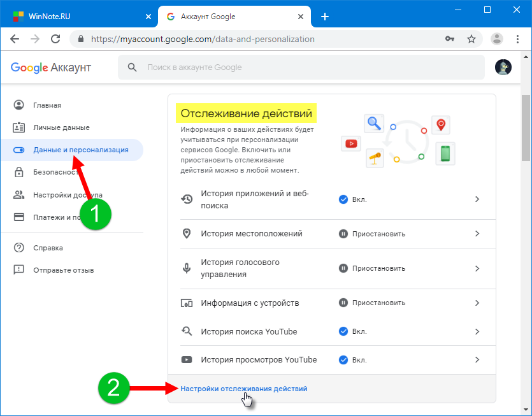Viewport: 532px width, 416px height.
Task: Open Главная in sidebar menu
Action: tap(47, 105)
